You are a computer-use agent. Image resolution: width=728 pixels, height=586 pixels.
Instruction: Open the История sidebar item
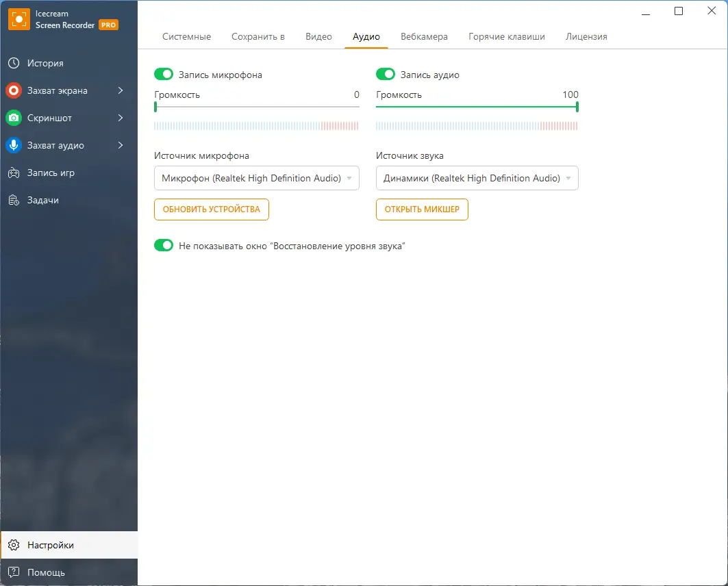tap(68, 63)
